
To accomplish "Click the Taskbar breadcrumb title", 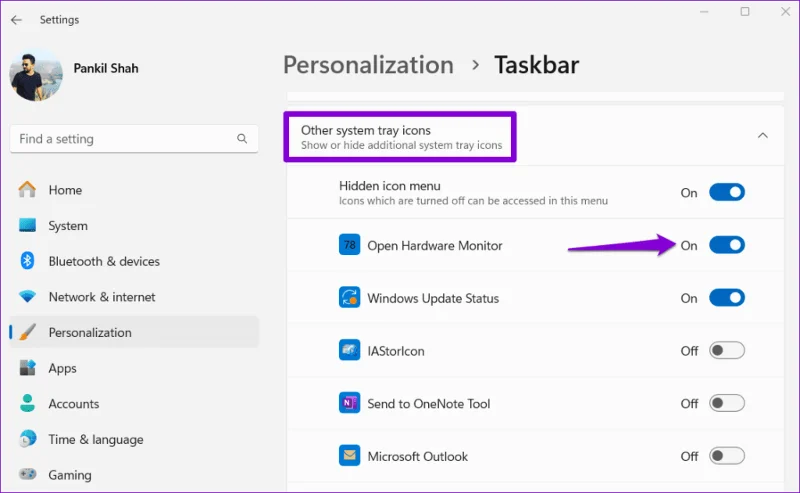I will click(537, 65).
